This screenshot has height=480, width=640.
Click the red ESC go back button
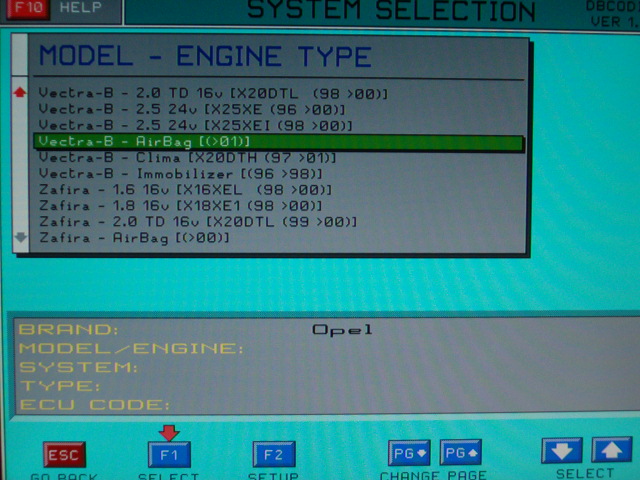pos(64,454)
